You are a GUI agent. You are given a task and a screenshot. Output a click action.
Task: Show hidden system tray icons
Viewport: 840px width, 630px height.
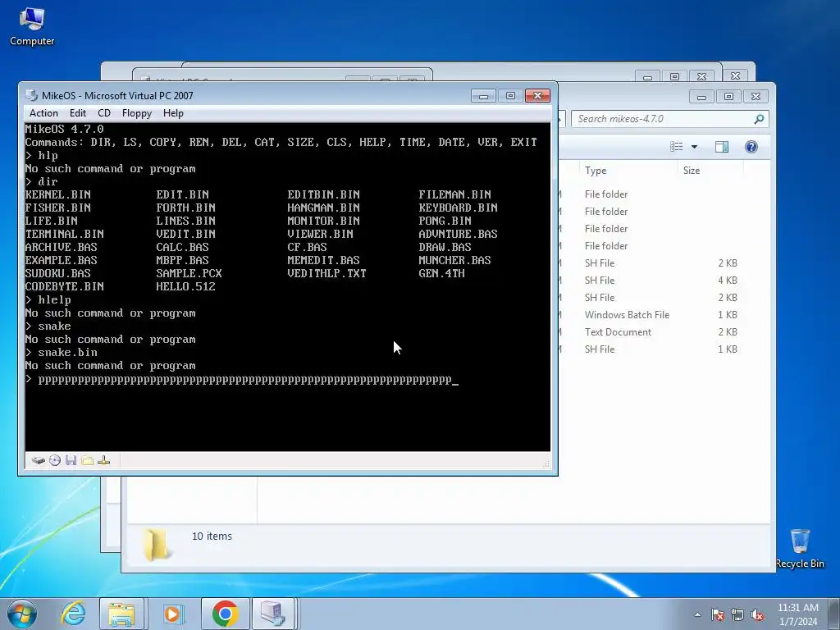[x=697, y=614]
